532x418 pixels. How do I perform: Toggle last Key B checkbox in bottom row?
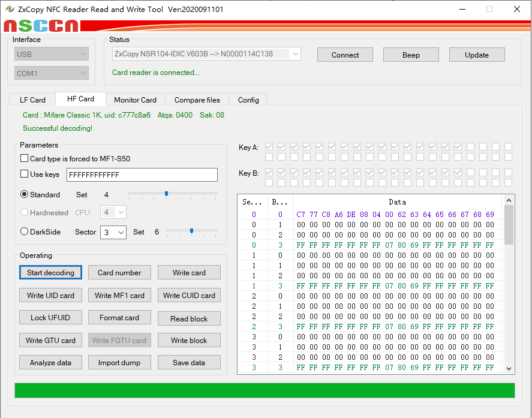tap(508, 182)
